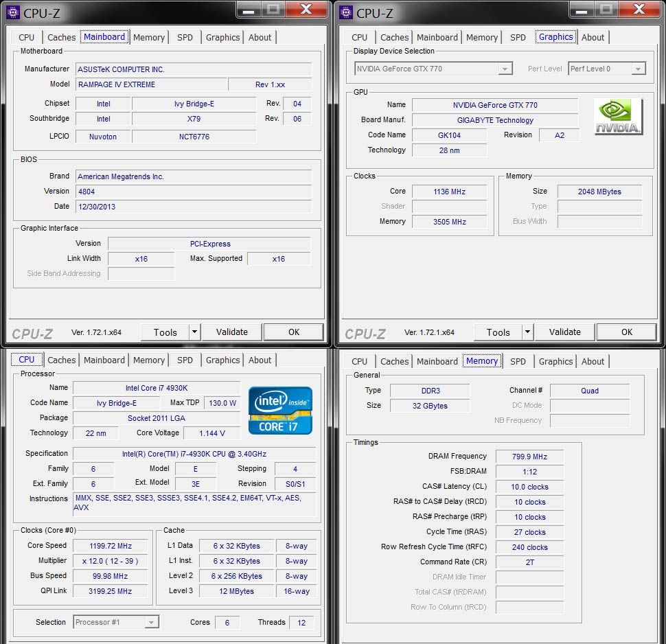Click the processor name Intel Core i7 4930K

157,388
